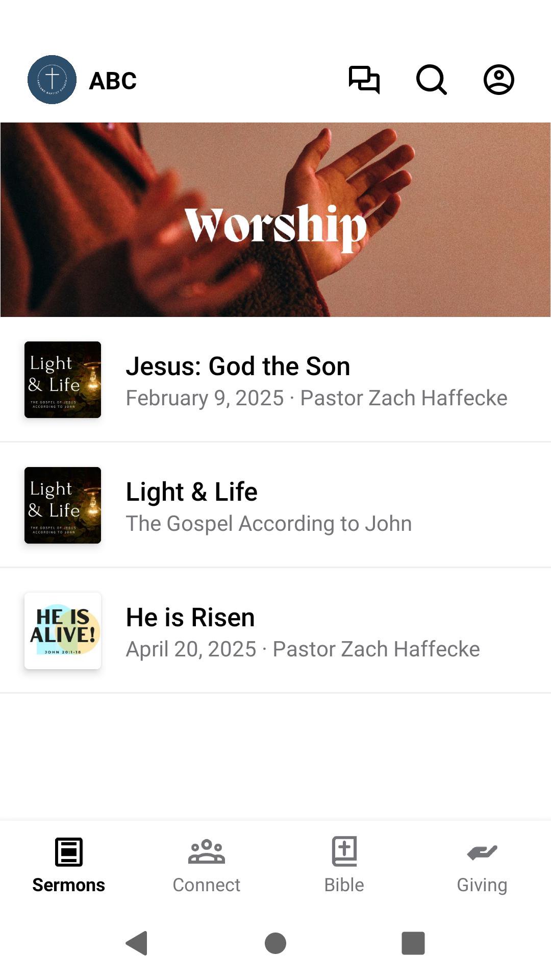Image resolution: width=551 pixels, height=980 pixels.
Task: Tap the Bible book icon
Action: click(x=344, y=851)
